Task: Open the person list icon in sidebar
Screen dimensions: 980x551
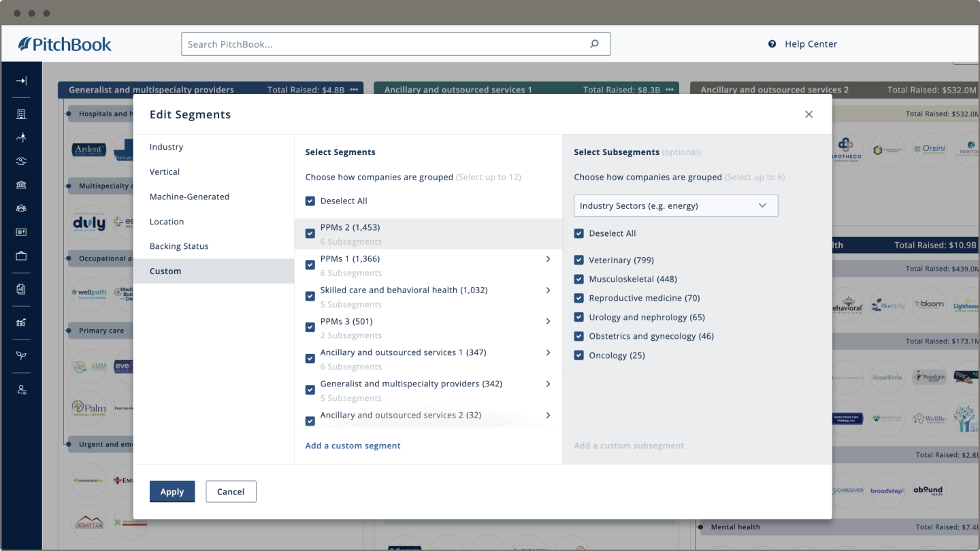Action: pos(21,390)
